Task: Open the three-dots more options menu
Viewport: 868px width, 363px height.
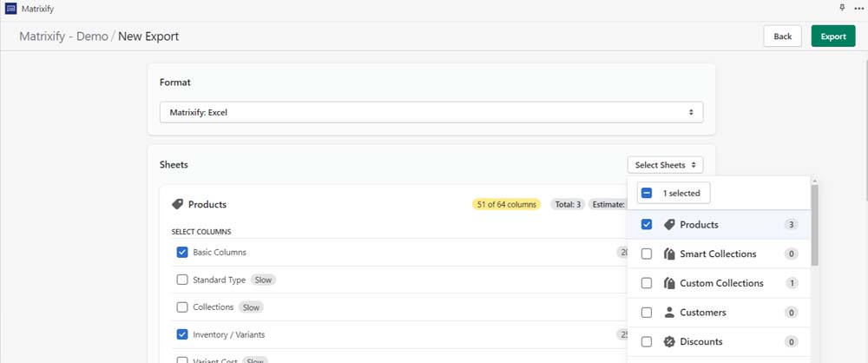Action: coord(858,9)
